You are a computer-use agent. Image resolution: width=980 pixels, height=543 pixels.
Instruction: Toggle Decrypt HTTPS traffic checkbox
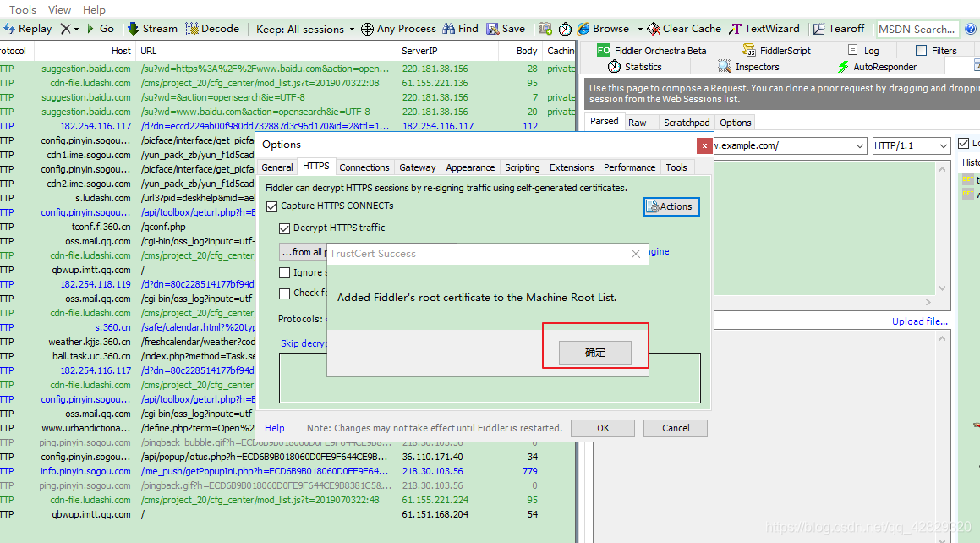[x=284, y=228]
